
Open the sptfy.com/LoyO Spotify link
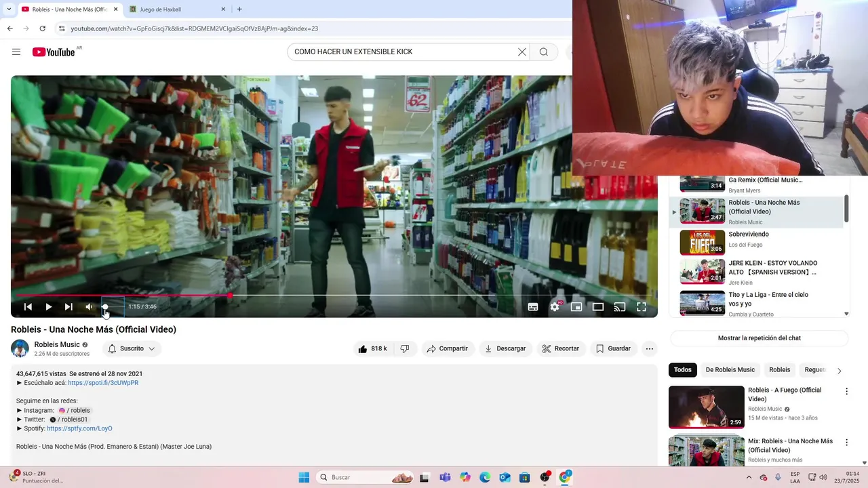(x=79, y=428)
